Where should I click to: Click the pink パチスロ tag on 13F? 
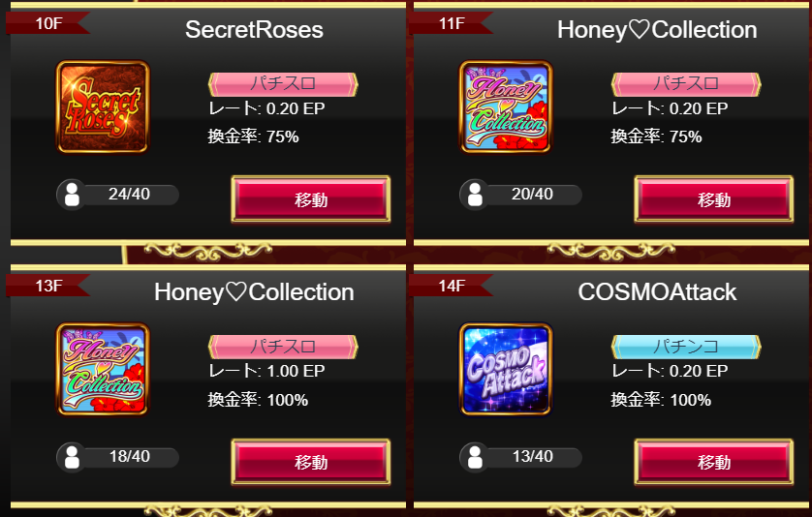(x=283, y=347)
